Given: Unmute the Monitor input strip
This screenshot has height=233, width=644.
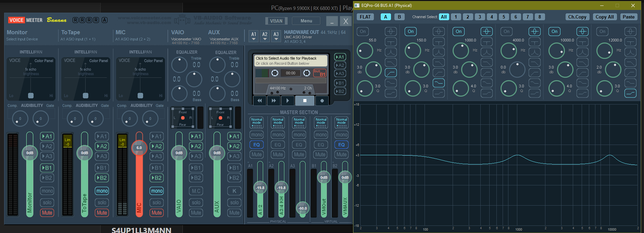Looking at the screenshot, I should click(x=47, y=213).
